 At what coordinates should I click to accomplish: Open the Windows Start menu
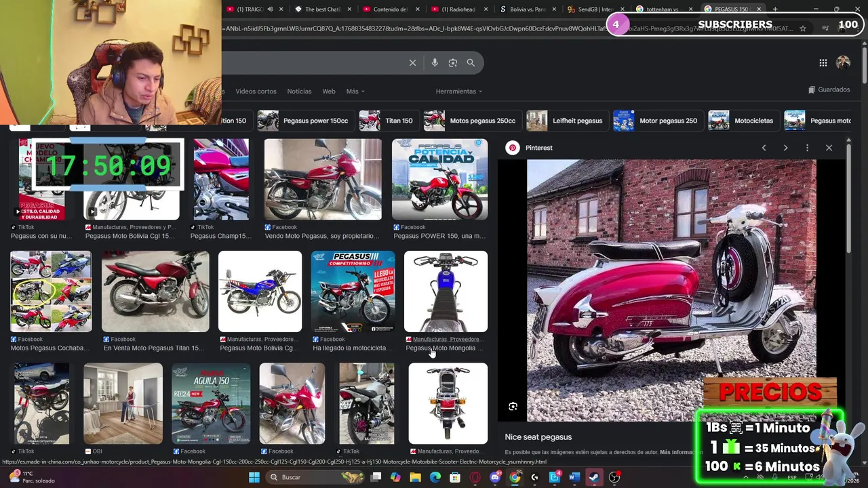254,477
